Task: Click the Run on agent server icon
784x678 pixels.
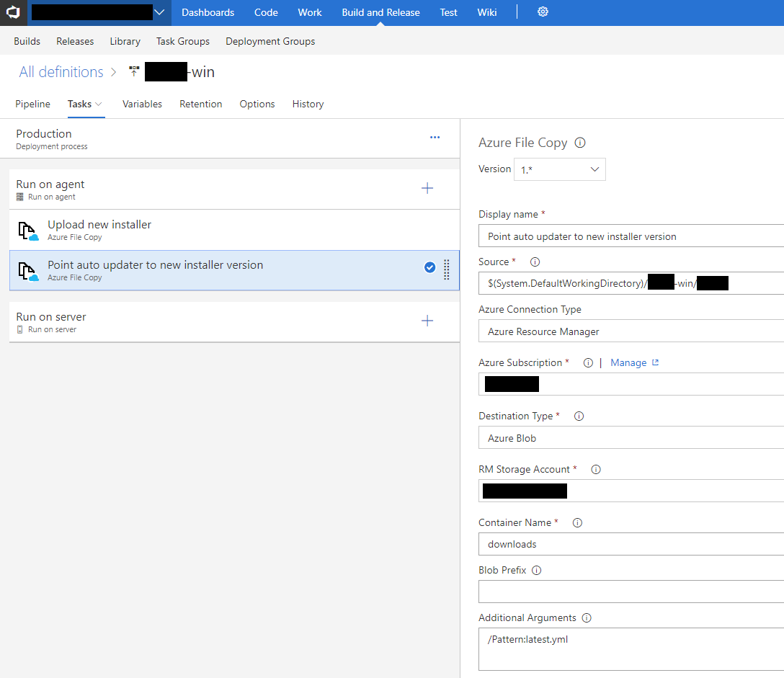Action: click(x=20, y=197)
